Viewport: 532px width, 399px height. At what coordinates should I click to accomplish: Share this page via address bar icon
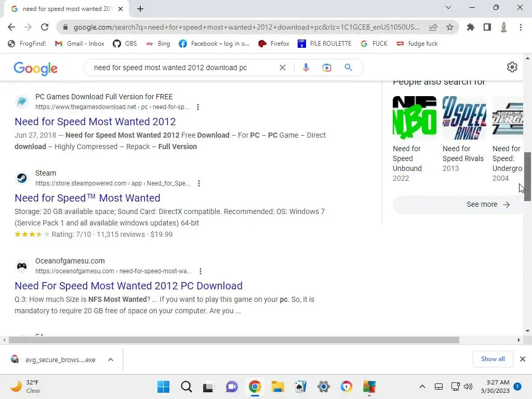tap(433, 27)
